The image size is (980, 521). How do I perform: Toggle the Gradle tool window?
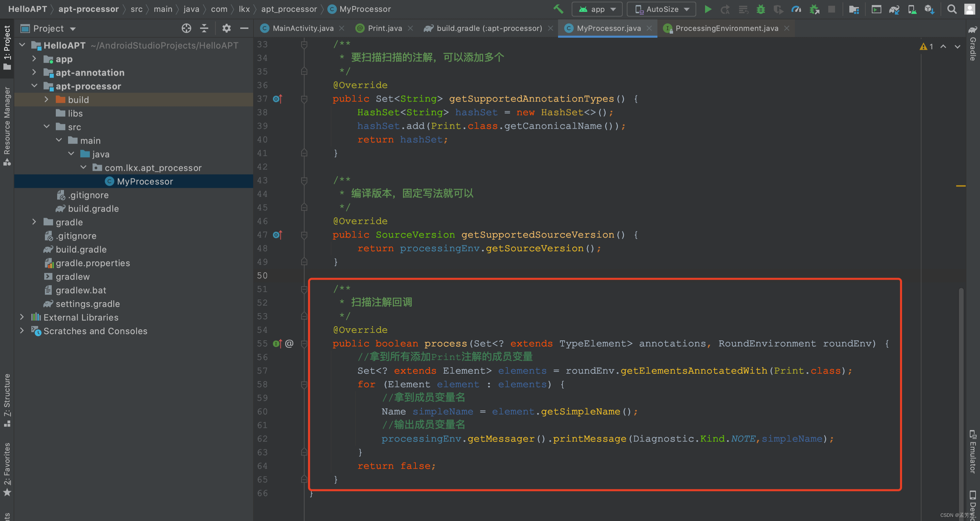point(973,43)
